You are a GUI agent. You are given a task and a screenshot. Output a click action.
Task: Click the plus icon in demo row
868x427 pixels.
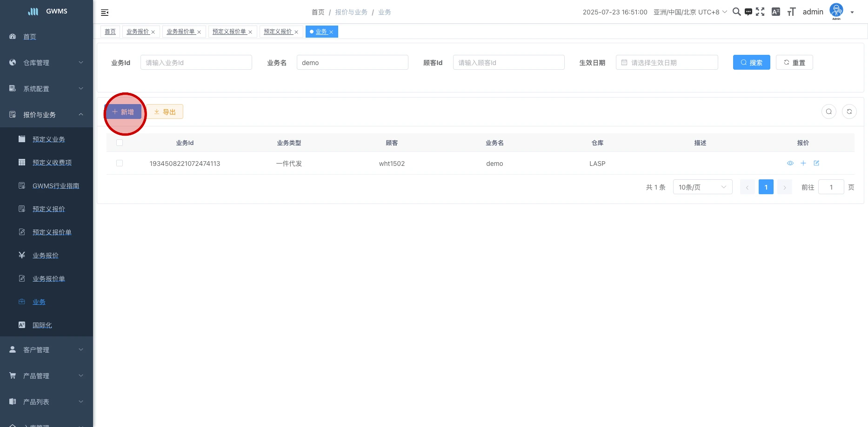click(x=803, y=163)
